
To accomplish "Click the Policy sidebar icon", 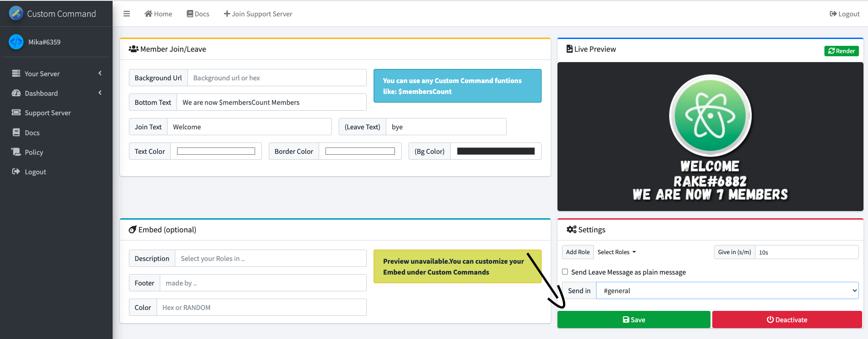I will tap(16, 152).
